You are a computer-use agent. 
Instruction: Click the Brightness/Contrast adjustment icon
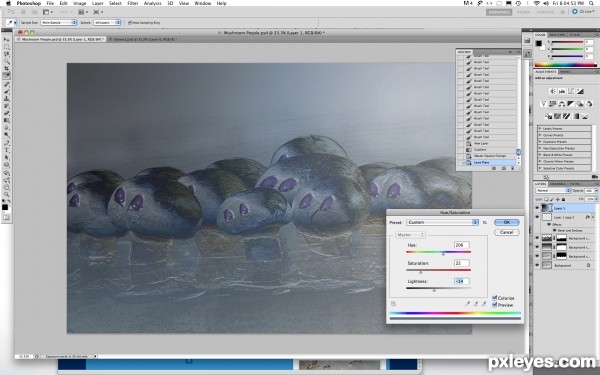click(x=552, y=91)
